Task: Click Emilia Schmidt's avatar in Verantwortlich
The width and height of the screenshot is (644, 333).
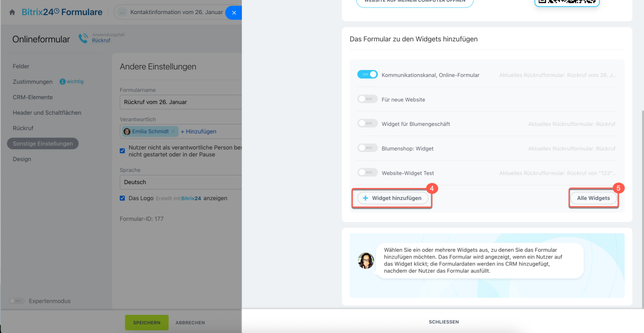Action: [127, 131]
